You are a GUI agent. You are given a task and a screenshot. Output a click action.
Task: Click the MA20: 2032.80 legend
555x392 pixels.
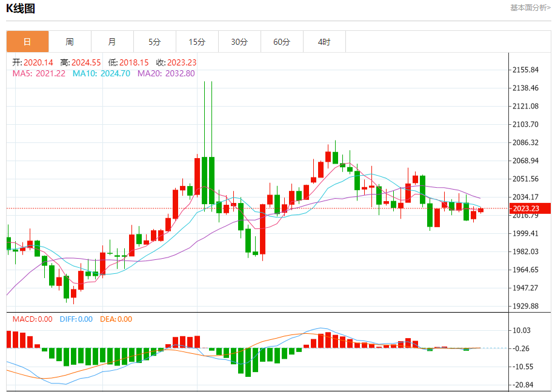click(166, 73)
